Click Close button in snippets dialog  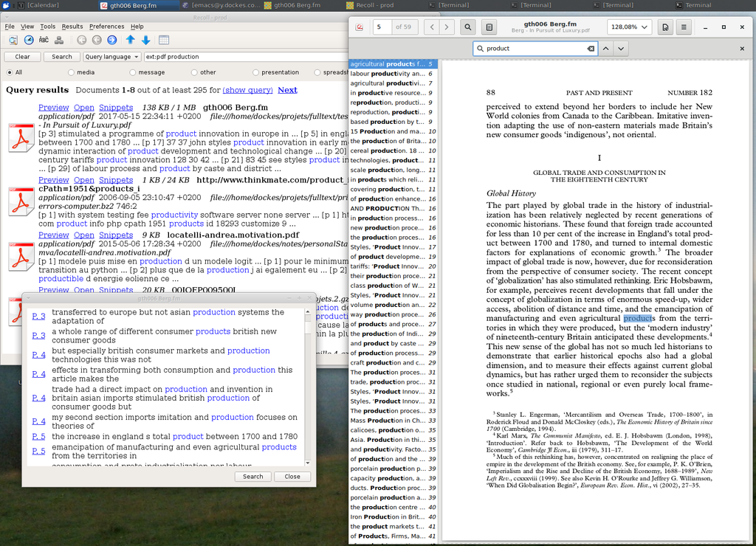tap(292, 477)
